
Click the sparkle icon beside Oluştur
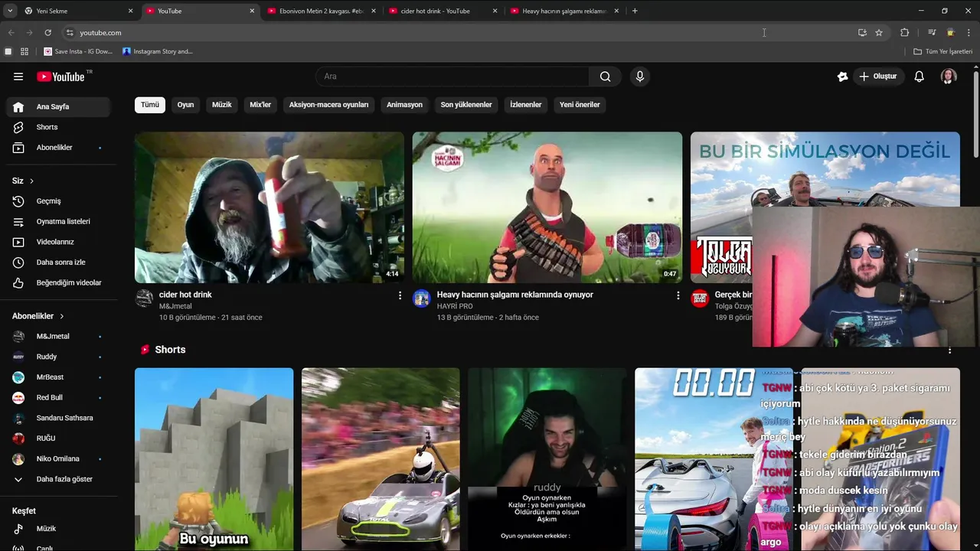pyautogui.click(x=842, y=77)
